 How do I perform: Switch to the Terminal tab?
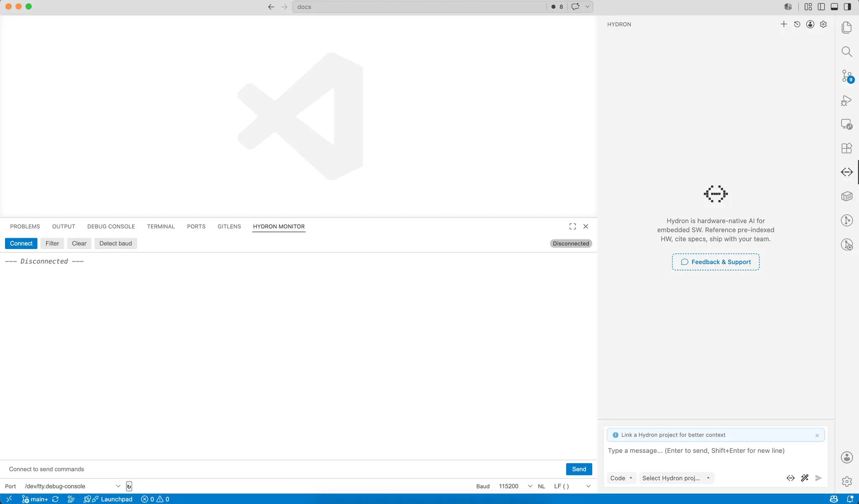[x=161, y=226]
